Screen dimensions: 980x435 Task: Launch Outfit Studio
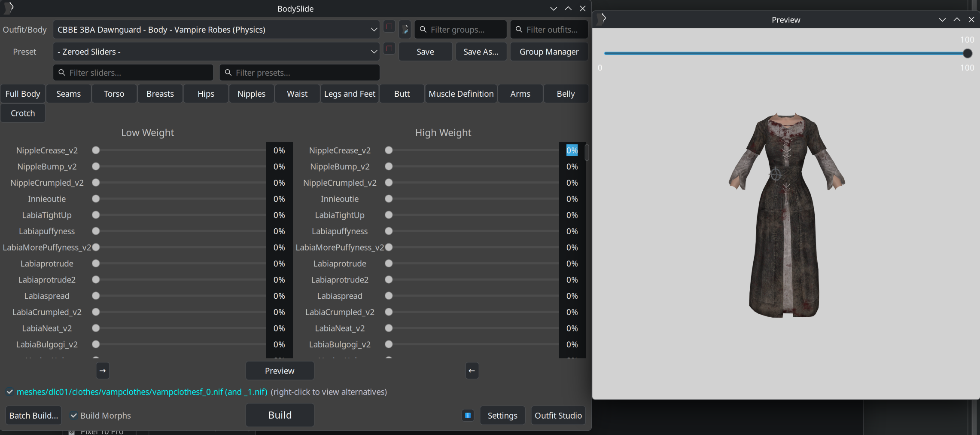pyautogui.click(x=558, y=416)
